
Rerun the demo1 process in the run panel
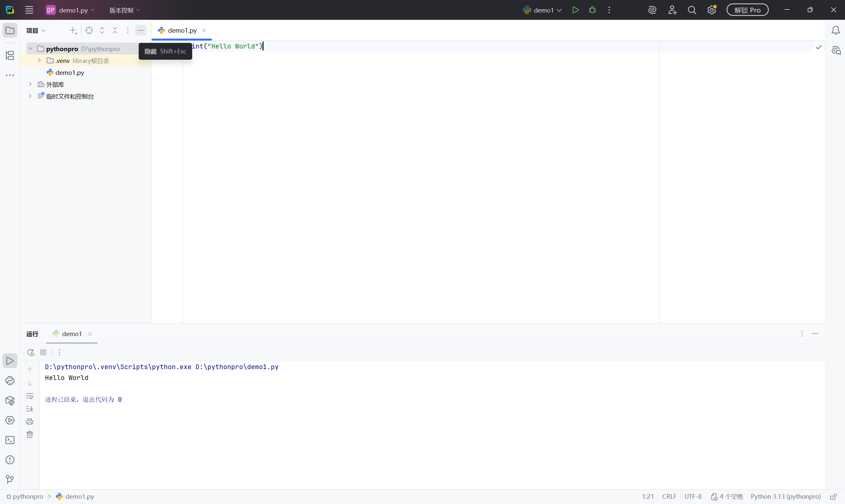tap(30, 352)
